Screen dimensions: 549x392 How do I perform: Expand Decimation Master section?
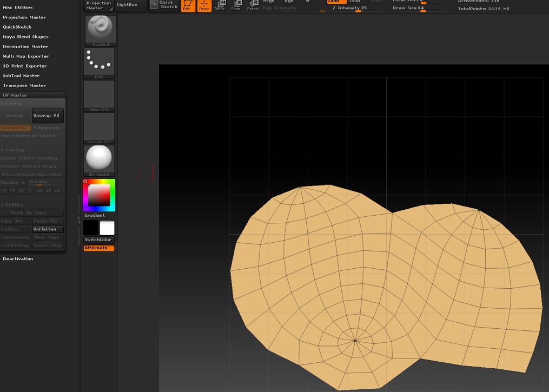(x=25, y=46)
